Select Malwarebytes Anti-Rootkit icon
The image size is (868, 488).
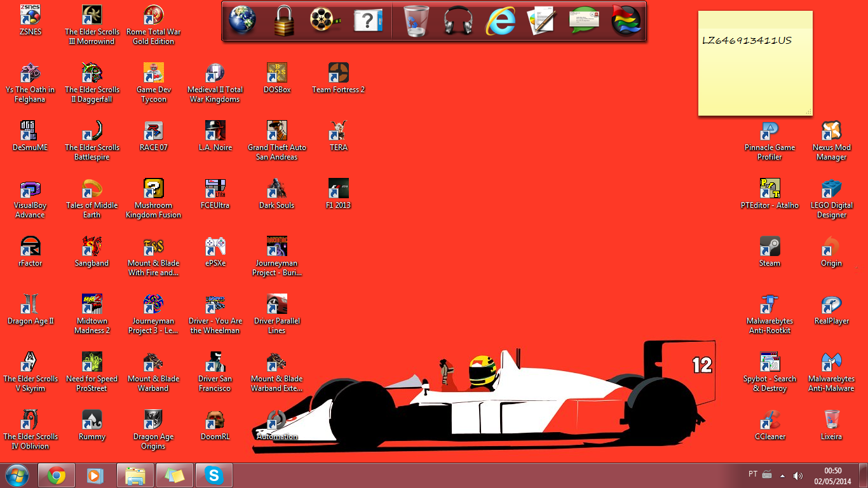(770, 304)
